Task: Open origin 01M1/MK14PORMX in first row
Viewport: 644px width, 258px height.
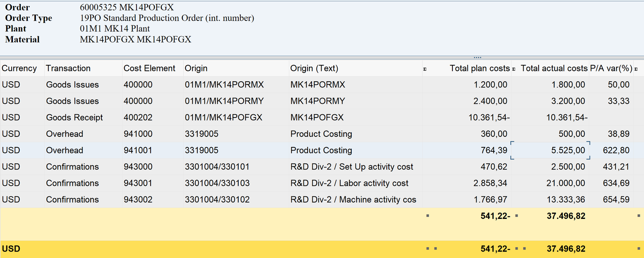Action: pos(224,85)
